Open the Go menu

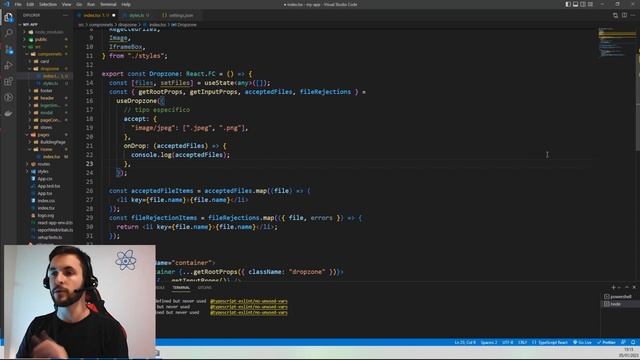[79, 4]
